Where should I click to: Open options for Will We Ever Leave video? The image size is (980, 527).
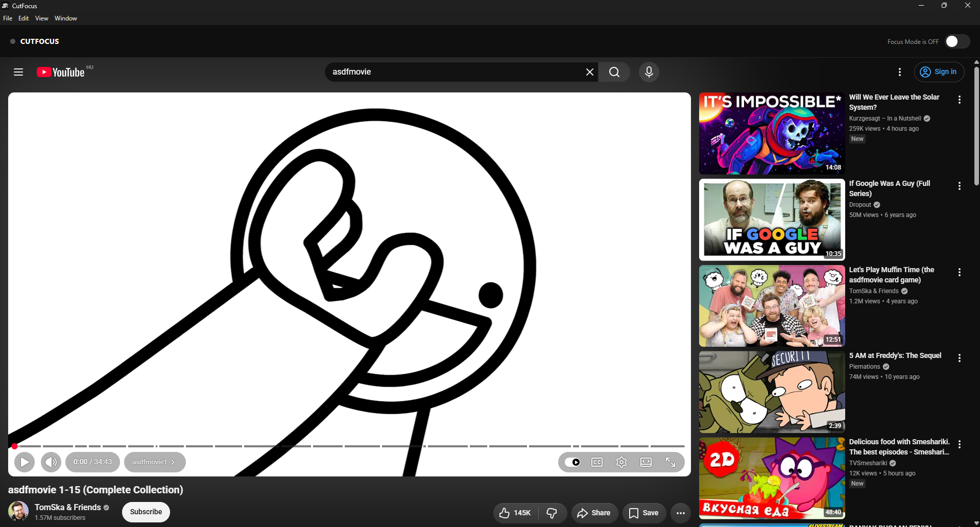[x=960, y=100]
